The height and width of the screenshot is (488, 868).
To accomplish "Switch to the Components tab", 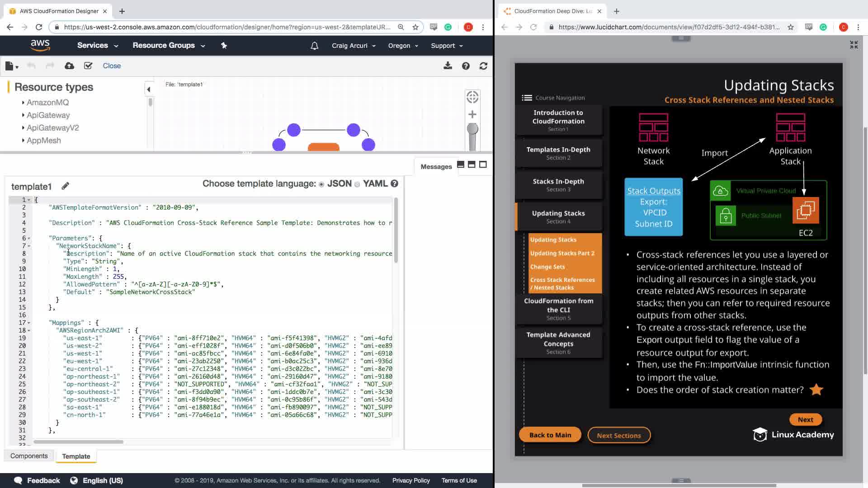I will tap(29, 456).
